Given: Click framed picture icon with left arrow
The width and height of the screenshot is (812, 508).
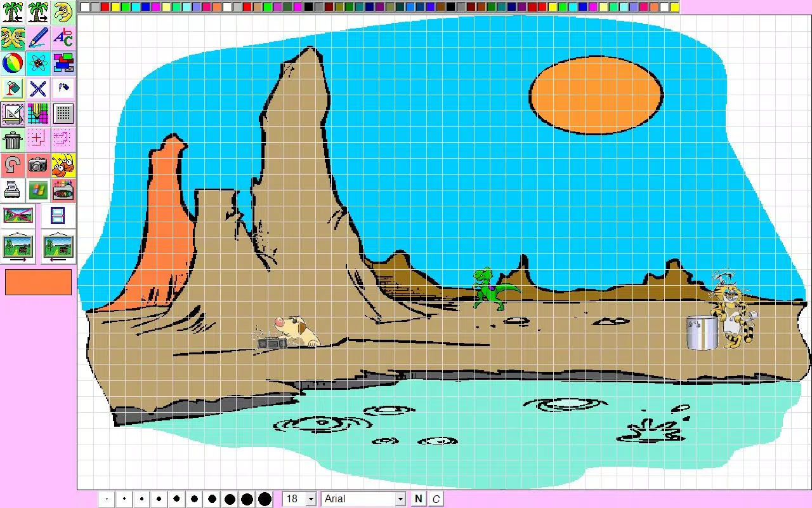Looking at the screenshot, I should coord(58,246).
